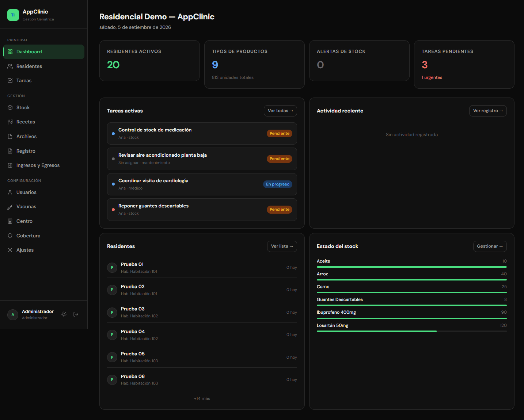This screenshot has height=420, width=524.
Task: Click the Residentes people icon
Action: [10, 66]
